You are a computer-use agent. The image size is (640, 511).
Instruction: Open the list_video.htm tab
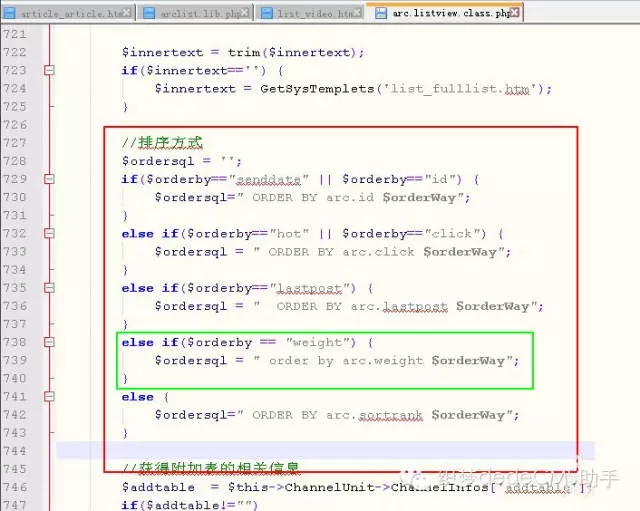click(x=317, y=13)
